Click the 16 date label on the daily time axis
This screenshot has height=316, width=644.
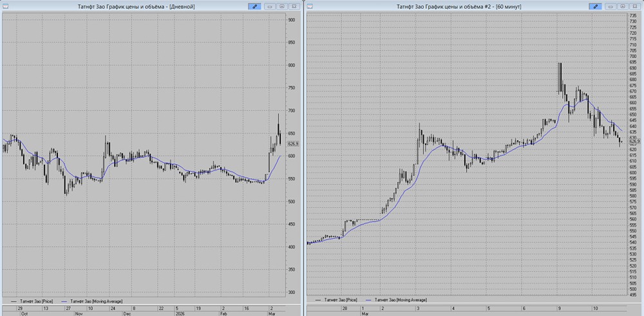click(x=246, y=308)
